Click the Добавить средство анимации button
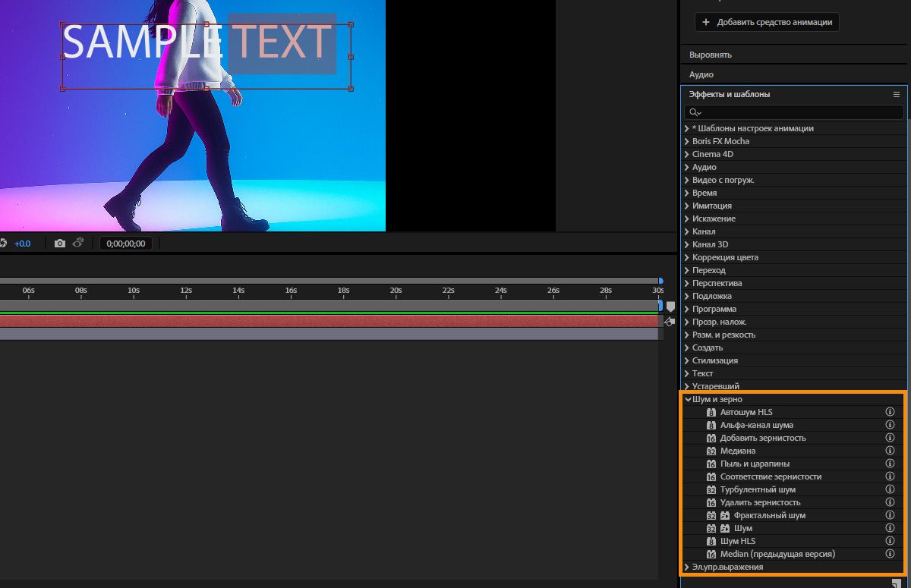 [x=768, y=22]
